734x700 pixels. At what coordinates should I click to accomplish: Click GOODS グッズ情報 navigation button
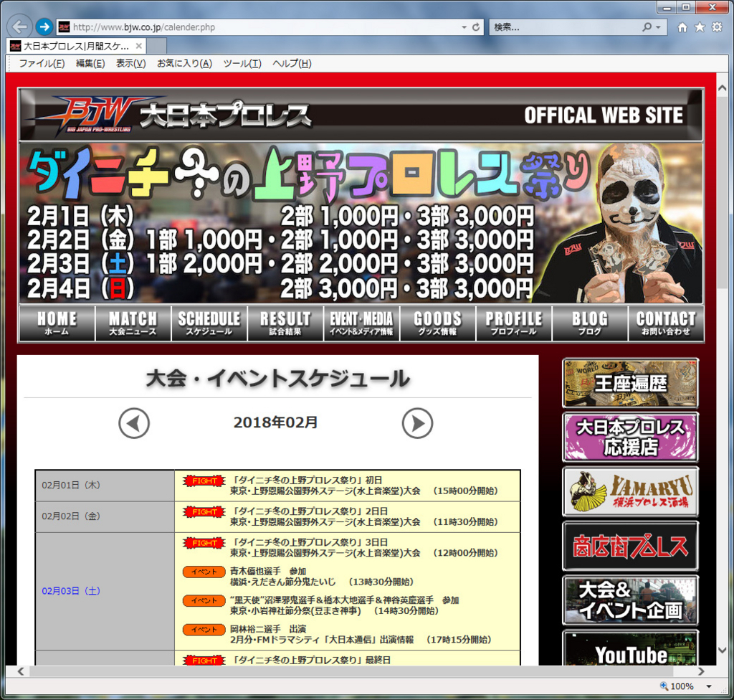coord(438,323)
